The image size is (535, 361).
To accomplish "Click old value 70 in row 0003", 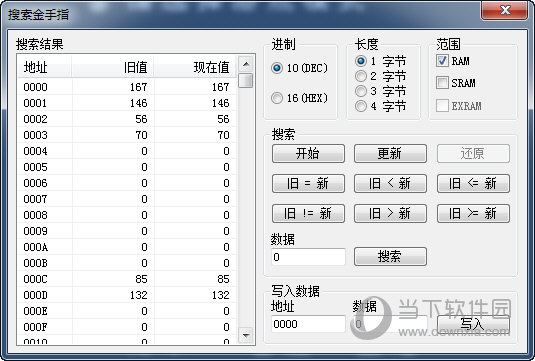I will tap(141, 135).
